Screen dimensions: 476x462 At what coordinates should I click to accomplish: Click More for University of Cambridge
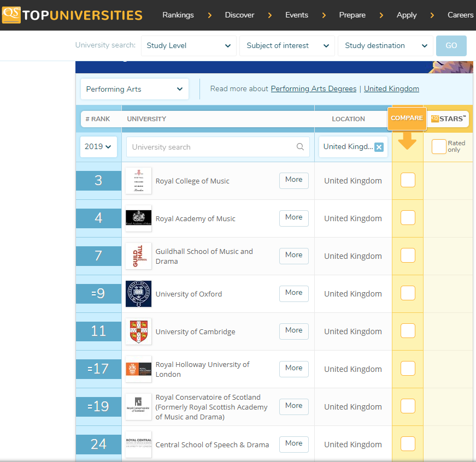coord(294,331)
